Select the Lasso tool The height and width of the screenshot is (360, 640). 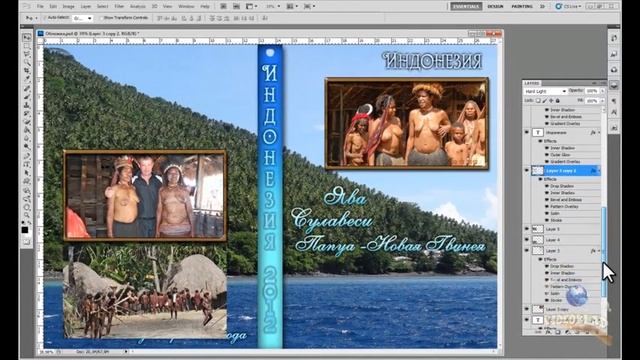[x=27, y=54]
